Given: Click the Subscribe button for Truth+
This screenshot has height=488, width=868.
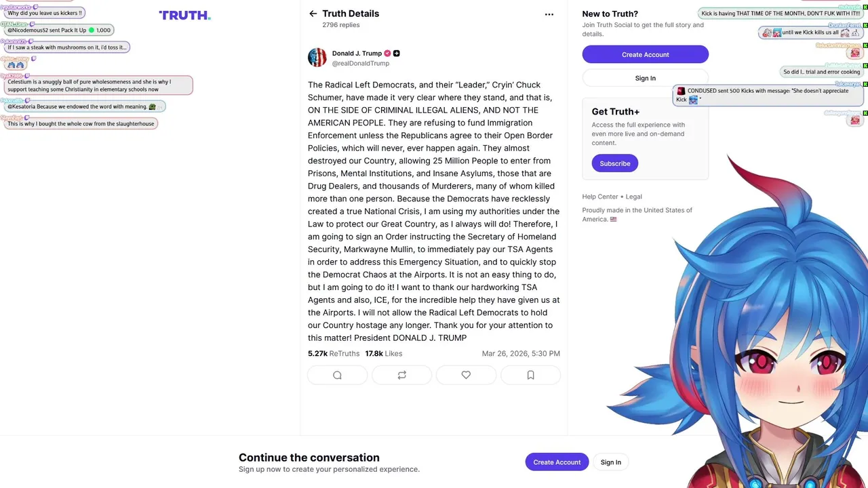Looking at the screenshot, I should [x=614, y=163].
